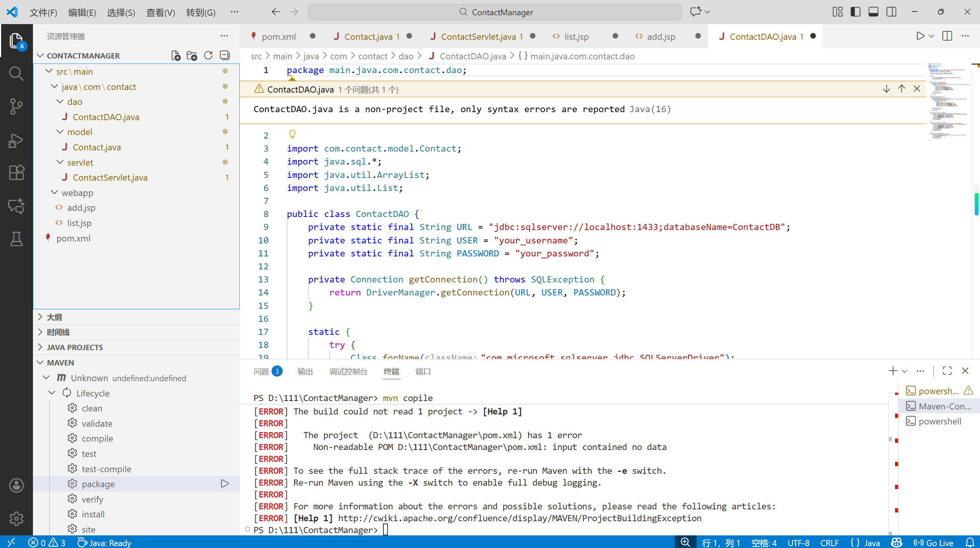Toggle the primary side bar visibility
Screen dimensions: 980x548
855,12
